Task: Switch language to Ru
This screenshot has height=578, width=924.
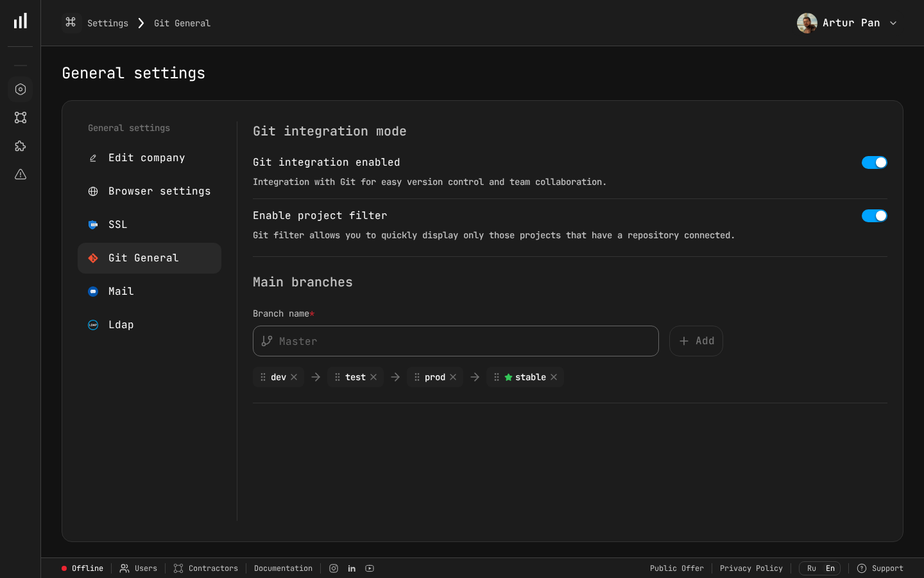Action: tap(811, 568)
